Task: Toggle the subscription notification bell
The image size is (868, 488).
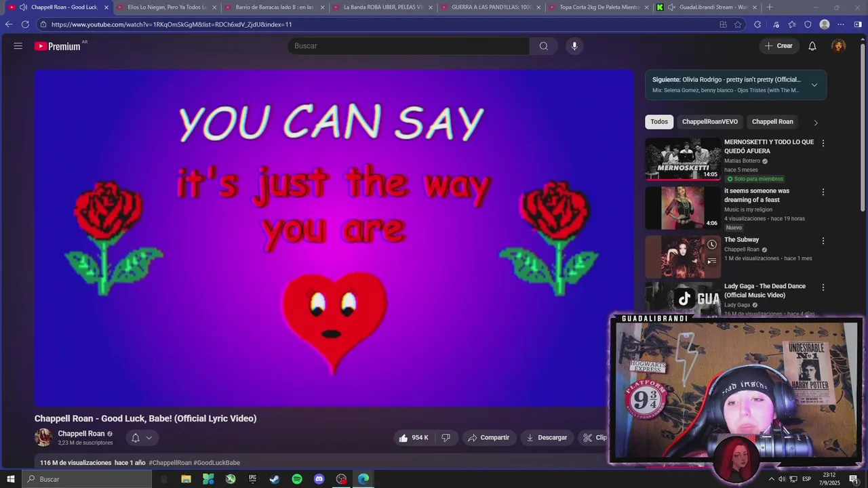Action: tap(136, 438)
